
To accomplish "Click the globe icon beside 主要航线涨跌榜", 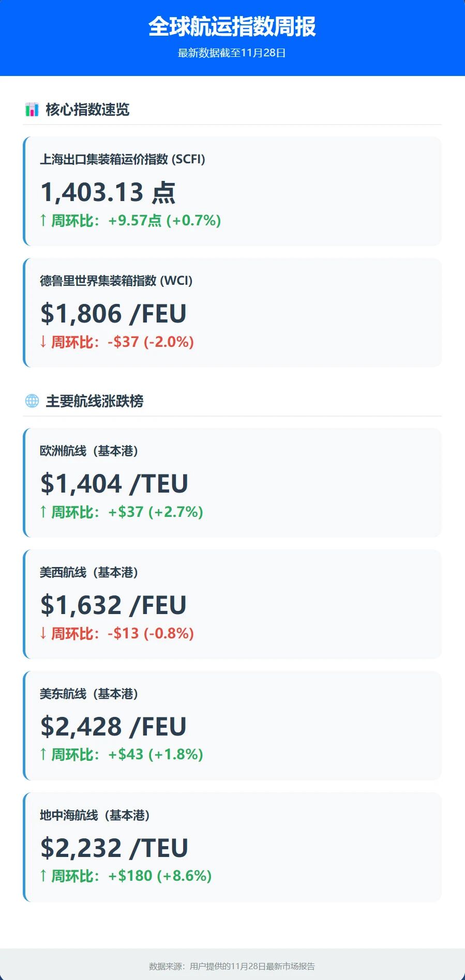I will [x=32, y=401].
